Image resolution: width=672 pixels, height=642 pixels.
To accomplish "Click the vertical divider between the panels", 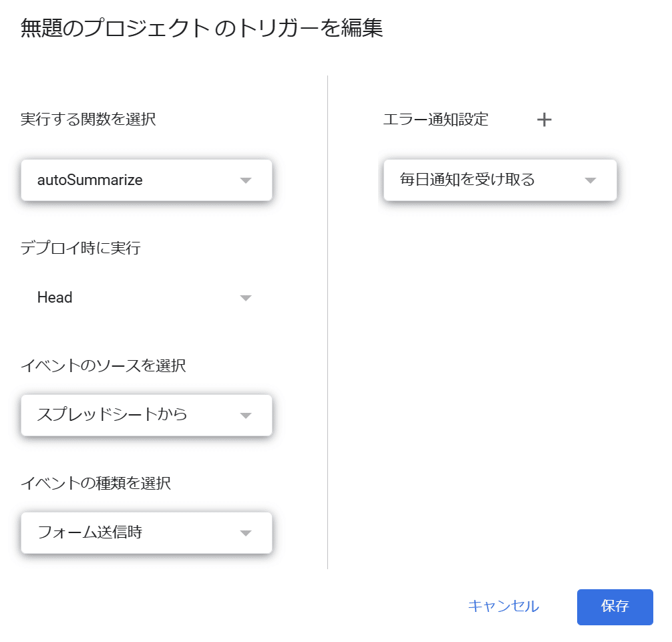I will [x=327, y=322].
